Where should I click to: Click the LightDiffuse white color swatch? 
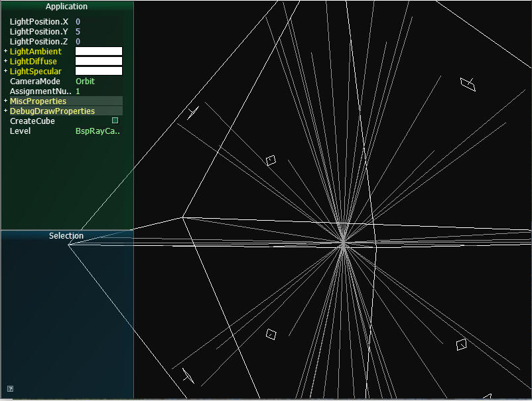[x=99, y=61]
